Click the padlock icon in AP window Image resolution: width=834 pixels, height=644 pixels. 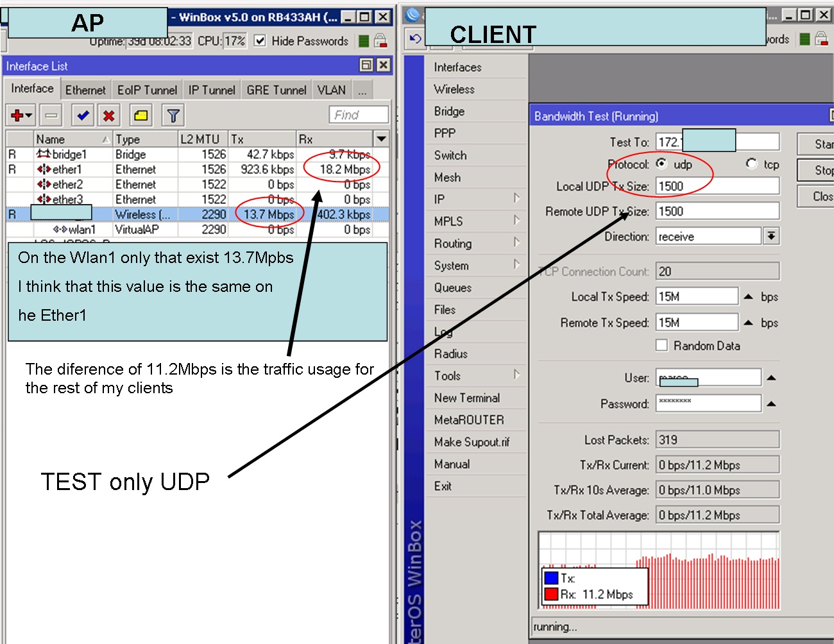coord(380,41)
